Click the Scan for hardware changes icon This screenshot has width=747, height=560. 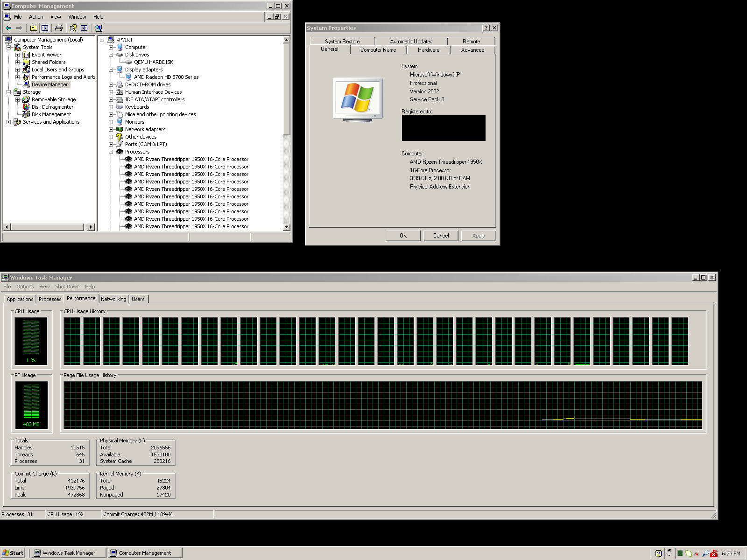(99, 28)
